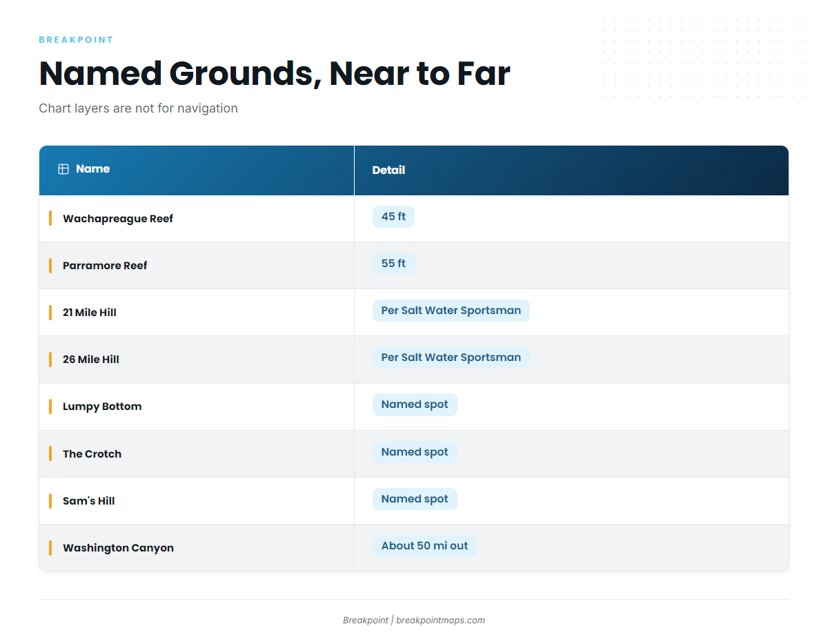This screenshot has height=644, width=828.
Task: Select the Parramore Reef row name
Action: coord(105,266)
